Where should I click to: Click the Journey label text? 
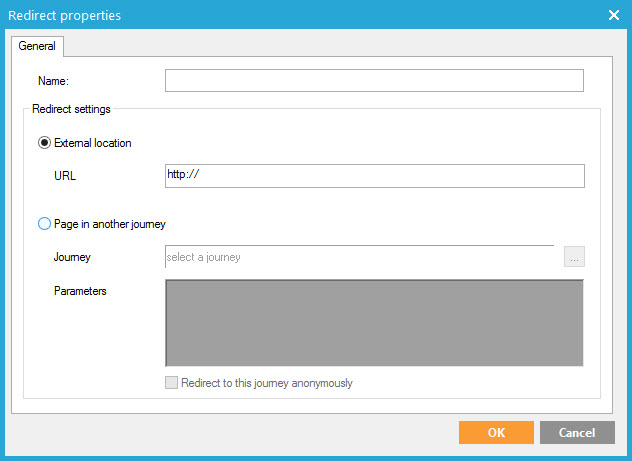[x=72, y=257]
